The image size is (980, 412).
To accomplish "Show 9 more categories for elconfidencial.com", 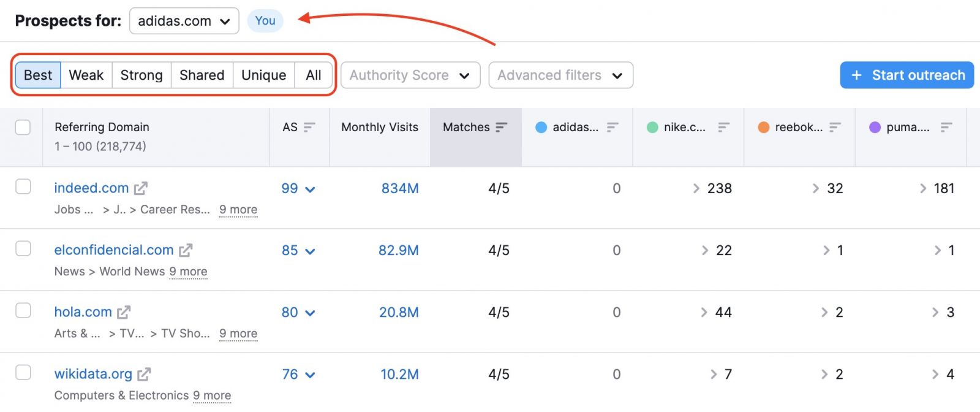I will [x=188, y=272].
